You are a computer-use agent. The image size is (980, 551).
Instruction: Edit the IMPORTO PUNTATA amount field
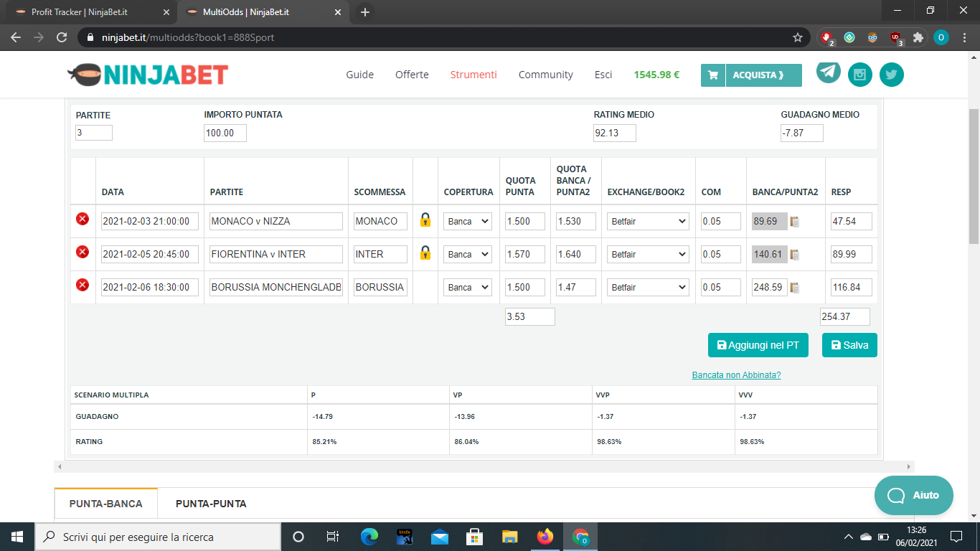click(x=225, y=133)
